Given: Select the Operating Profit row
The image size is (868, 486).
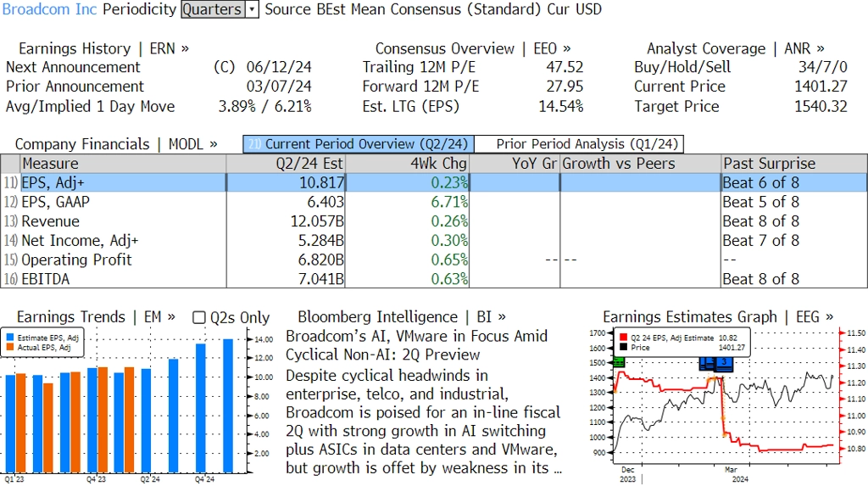Looking at the screenshot, I should click(434, 260).
